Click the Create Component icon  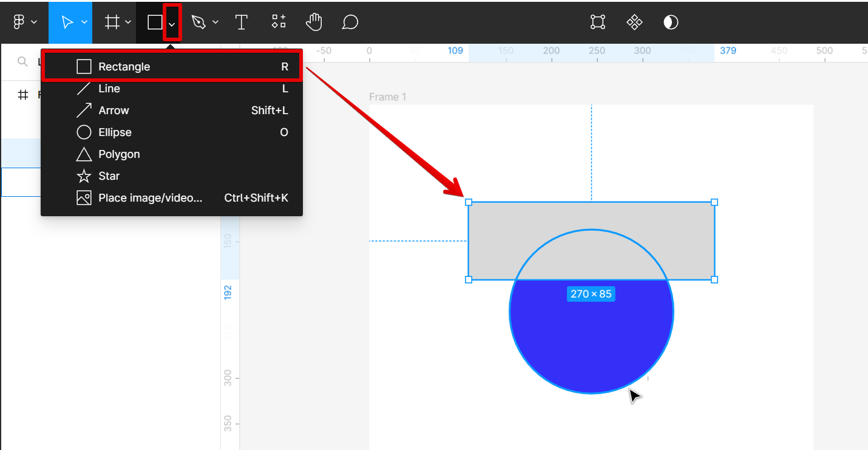tap(634, 22)
